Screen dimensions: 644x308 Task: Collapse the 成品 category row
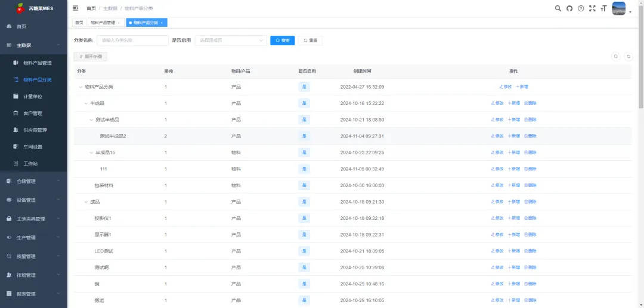[x=86, y=202]
